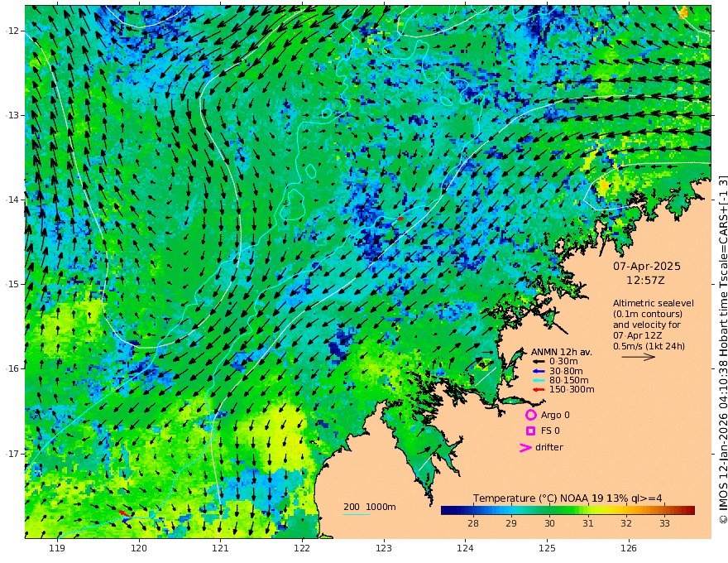Click colour bar tick value 32
The width and height of the screenshot is (728, 563).
pos(626,523)
